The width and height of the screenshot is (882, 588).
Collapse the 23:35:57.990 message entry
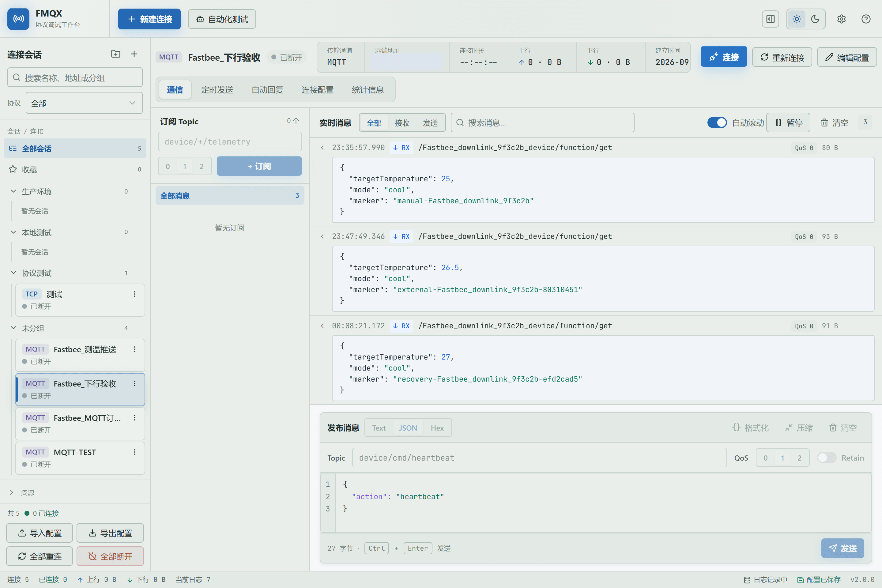[322, 147]
